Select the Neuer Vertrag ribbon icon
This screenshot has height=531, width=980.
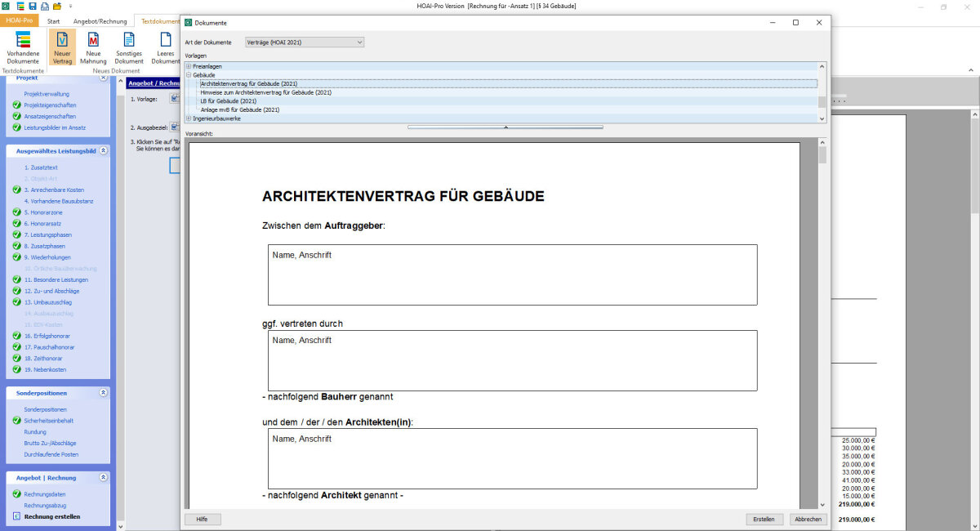coord(62,47)
